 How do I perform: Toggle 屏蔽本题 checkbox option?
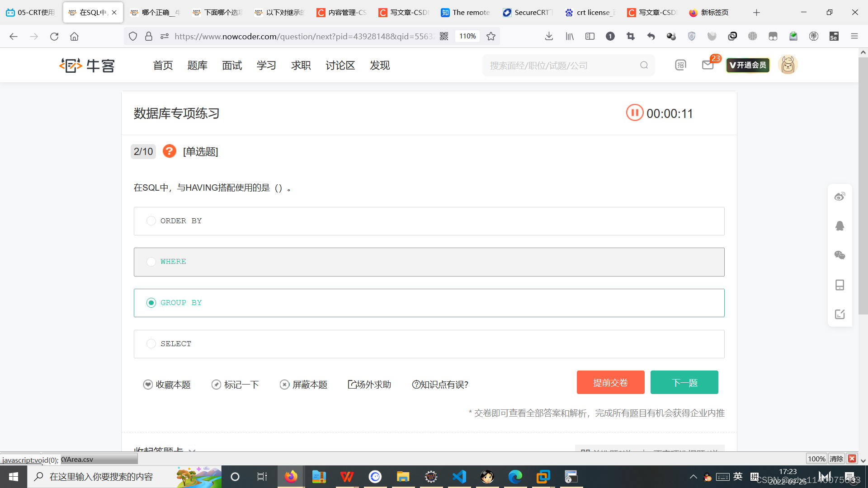[x=284, y=384]
